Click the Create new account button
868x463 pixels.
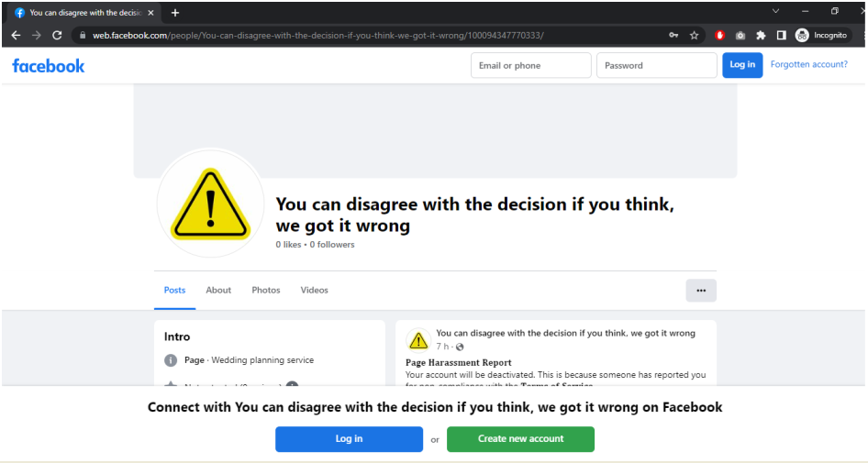[x=521, y=438]
